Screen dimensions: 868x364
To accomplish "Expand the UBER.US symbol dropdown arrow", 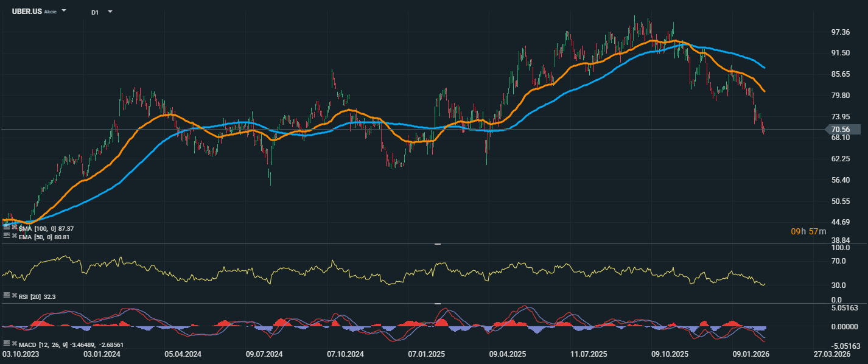I will tap(65, 12).
